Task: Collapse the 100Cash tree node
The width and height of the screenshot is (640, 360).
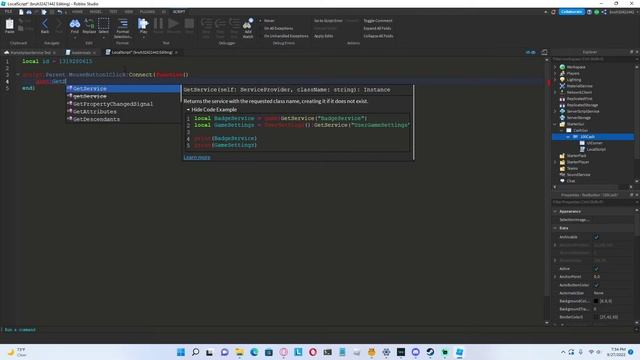Action: [568, 137]
